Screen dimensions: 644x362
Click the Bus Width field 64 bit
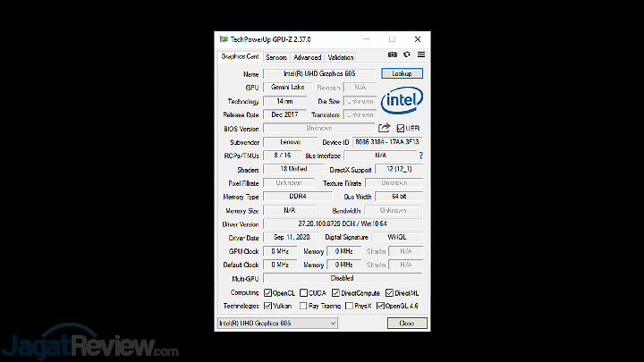(x=399, y=197)
